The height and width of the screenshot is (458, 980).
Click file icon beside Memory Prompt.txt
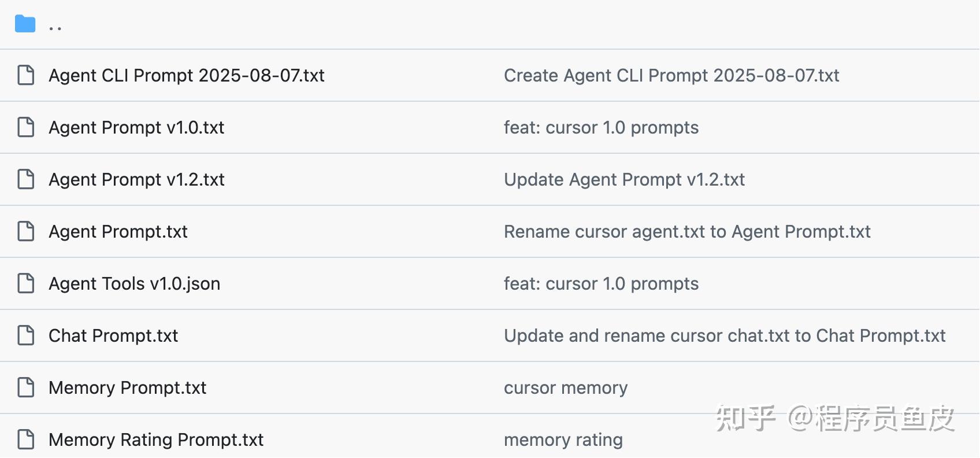[26, 387]
